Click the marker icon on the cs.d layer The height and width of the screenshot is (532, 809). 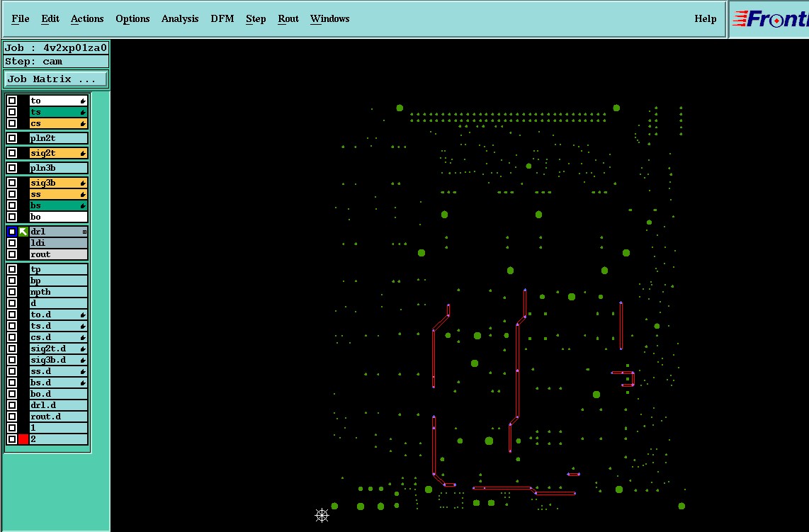pyautogui.click(x=83, y=337)
